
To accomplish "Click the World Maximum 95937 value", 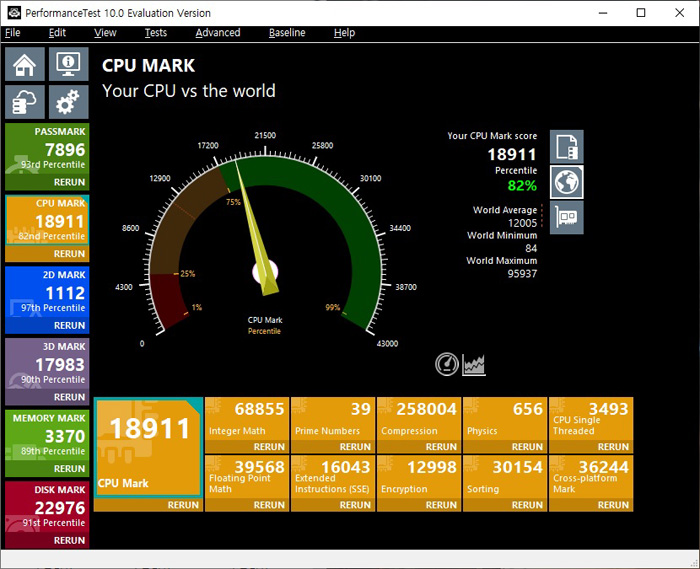I will click(x=522, y=274).
